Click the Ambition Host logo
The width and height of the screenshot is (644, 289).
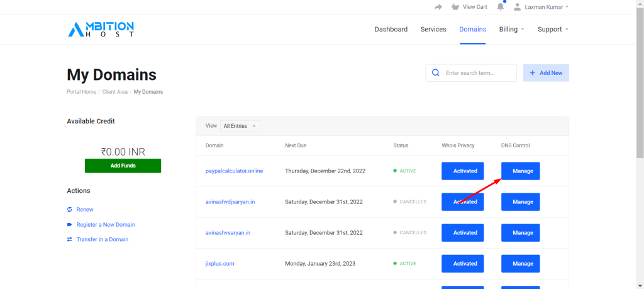101,29
